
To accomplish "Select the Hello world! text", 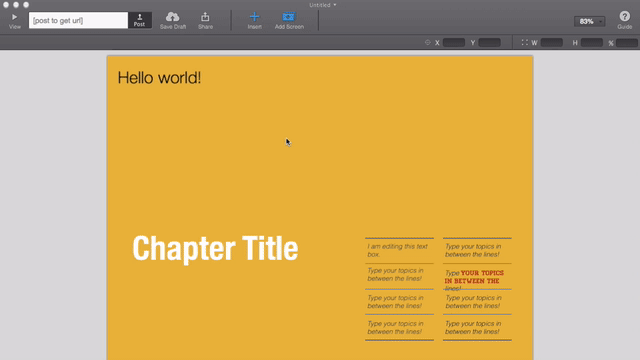I will coord(159,78).
